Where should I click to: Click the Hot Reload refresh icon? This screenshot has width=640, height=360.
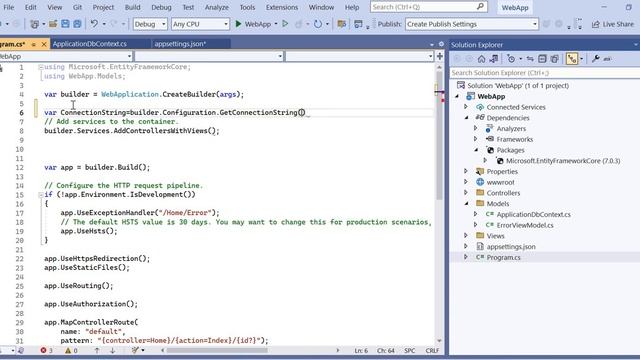pos(318,24)
